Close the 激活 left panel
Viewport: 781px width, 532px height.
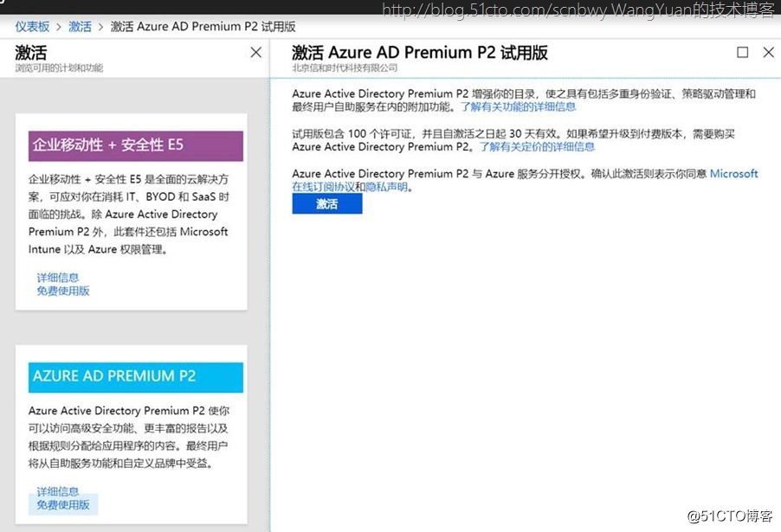click(x=256, y=52)
